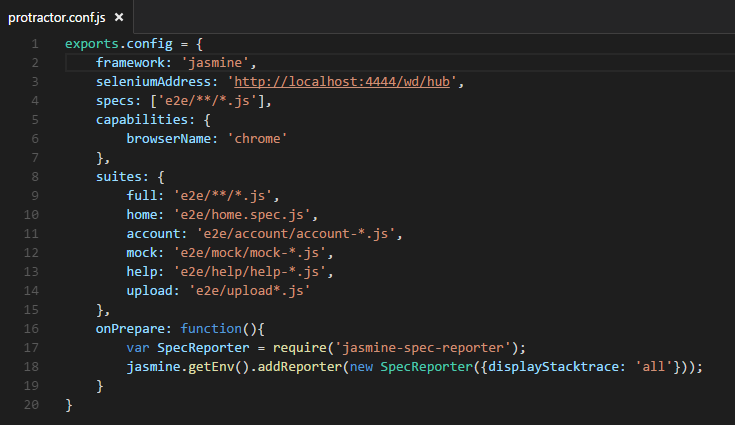Screen dimensions: 735x425
Task: Click the 'all' string on line 18
Action: [653, 366]
